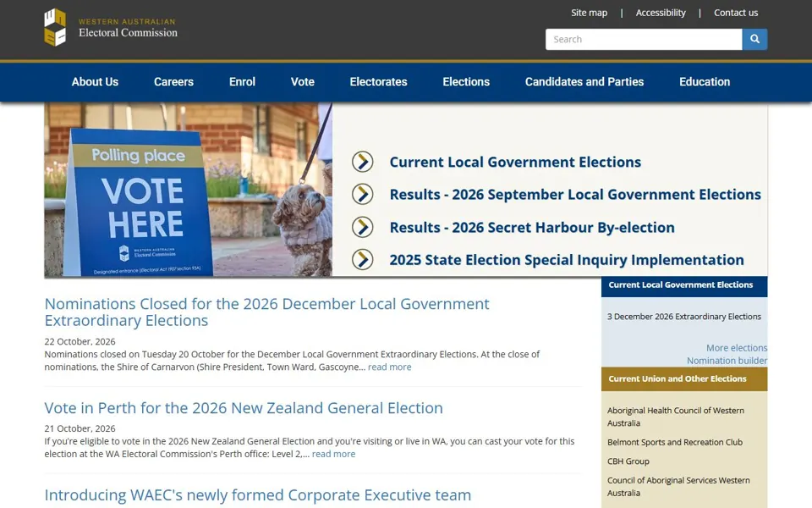Image resolution: width=812 pixels, height=508 pixels.
Task: Click the date 22 October, 2026
Action: coord(80,341)
